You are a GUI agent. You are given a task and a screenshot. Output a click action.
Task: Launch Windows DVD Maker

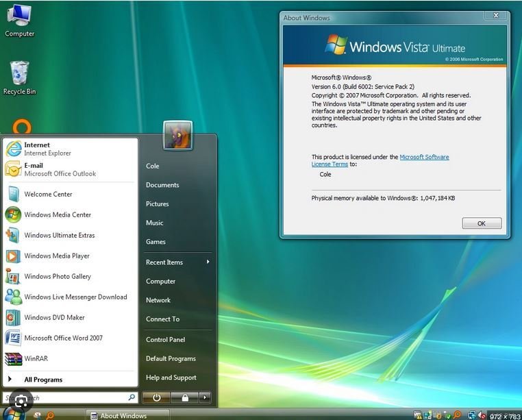tap(71, 317)
